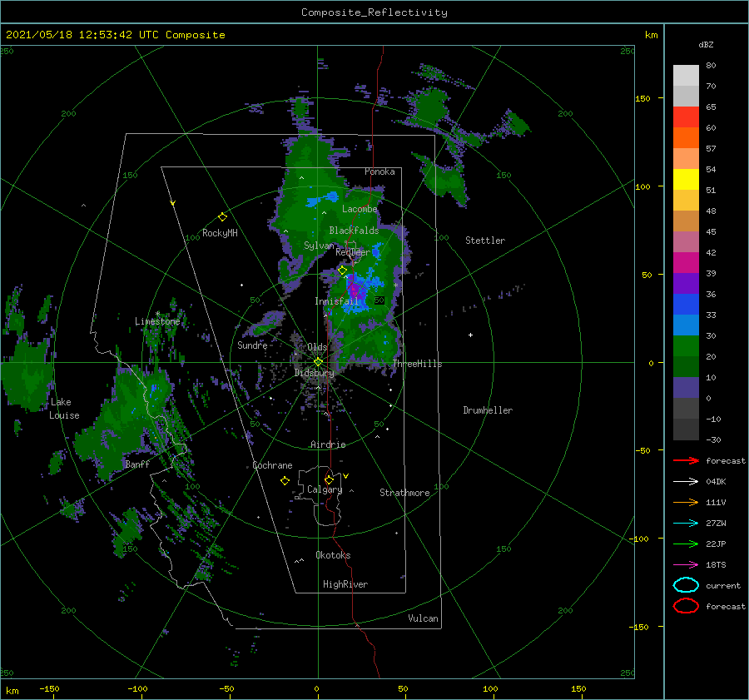Click the Sylvan label
Image resolution: width=749 pixels, height=700 pixels.
click(319, 246)
